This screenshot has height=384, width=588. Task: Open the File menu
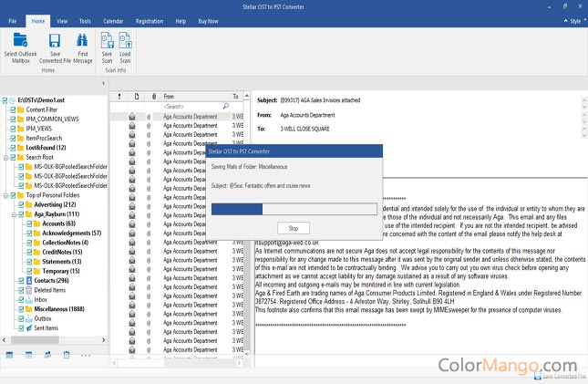[x=13, y=21]
